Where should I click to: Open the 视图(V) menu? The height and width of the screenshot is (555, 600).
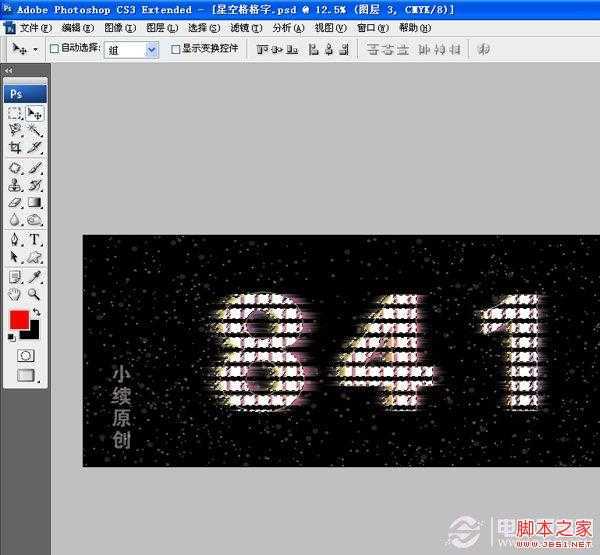330,28
